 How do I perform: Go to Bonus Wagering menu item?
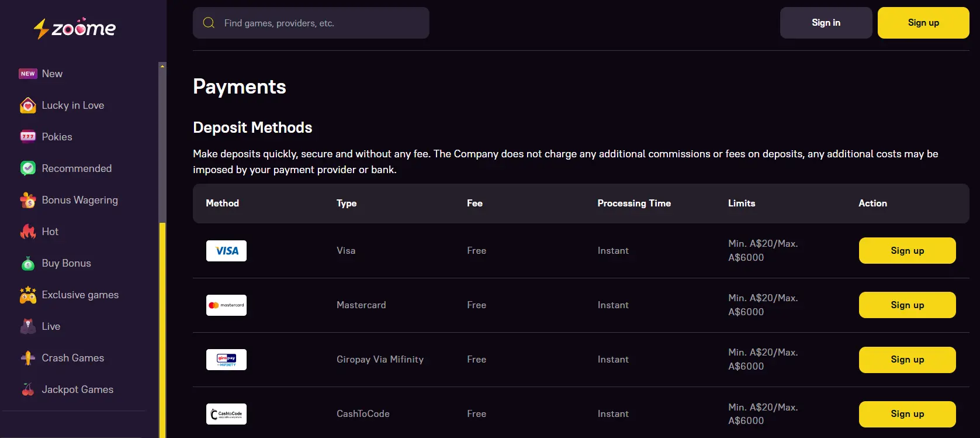pyautogui.click(x=79, y=200)
